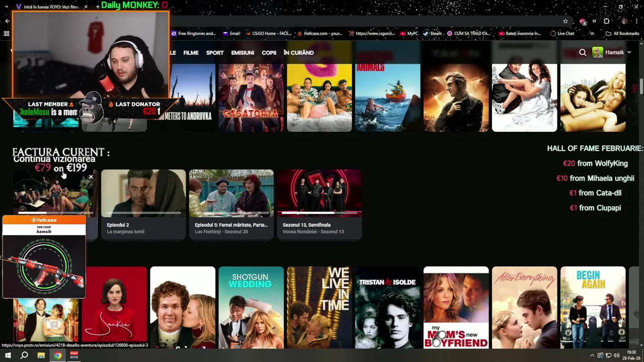
Task: Open the All Bookmarks folder
Action: (x=622, y=34)
